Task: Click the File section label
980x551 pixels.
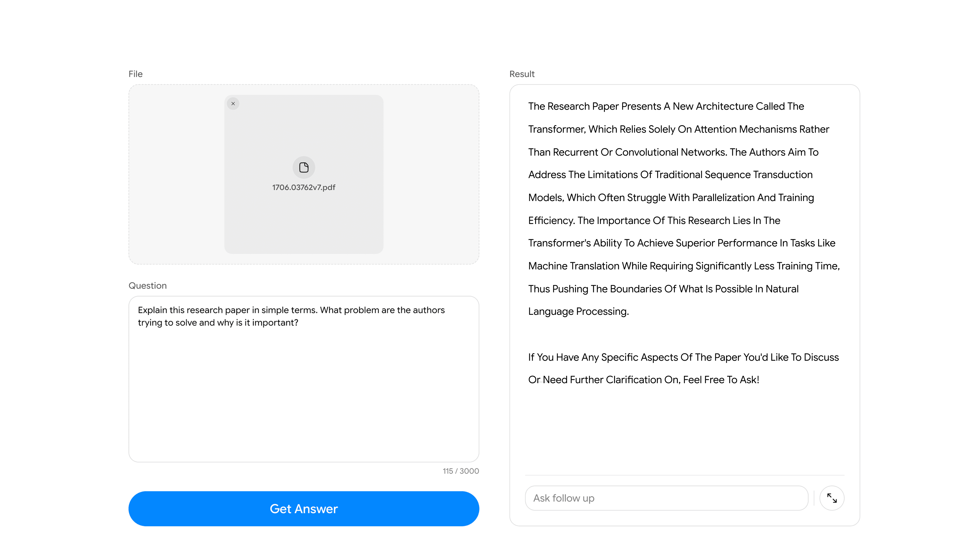Action: [136, 74]
